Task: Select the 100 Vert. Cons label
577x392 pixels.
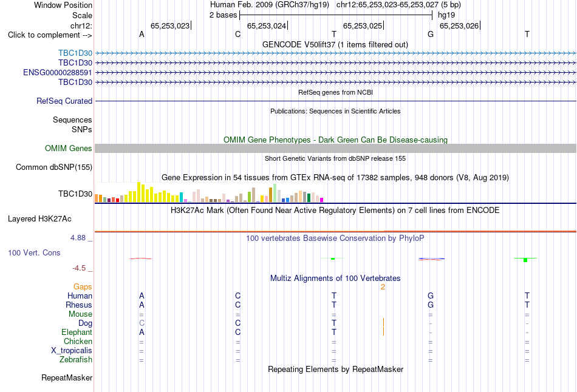Action: 34,252
